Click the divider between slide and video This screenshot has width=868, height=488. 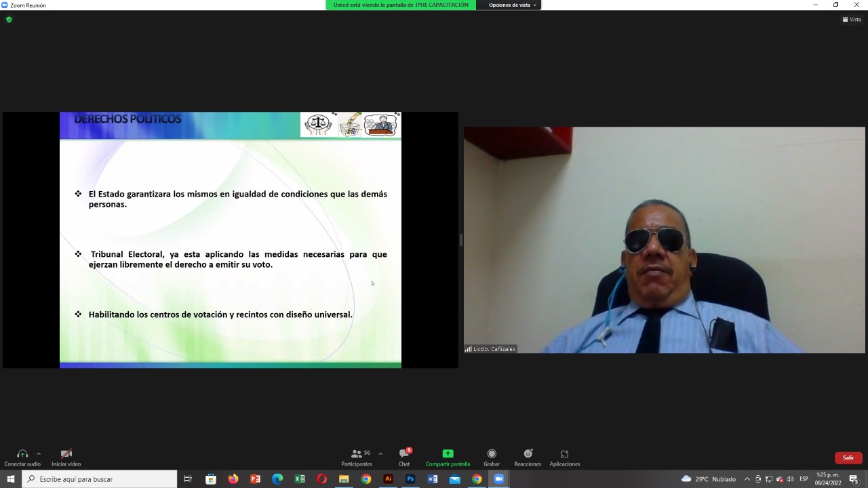pos(461,240)
